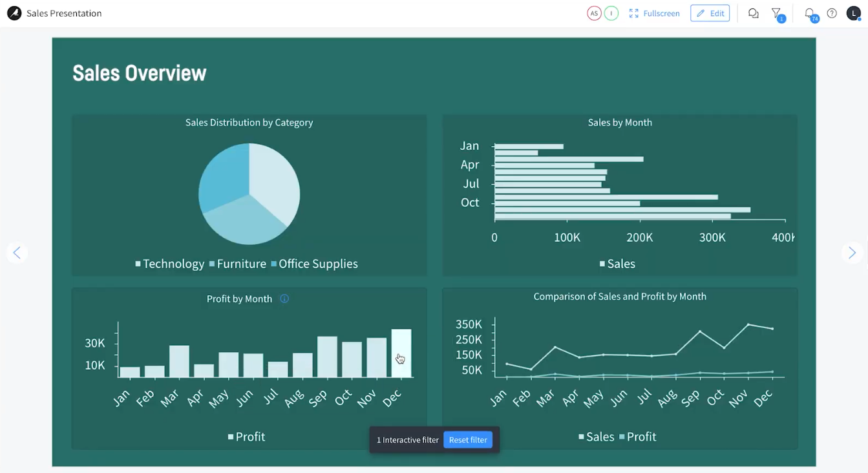Select the Dec bar in Profit by Month
The image size is (868, 473).
[x=401, y=353]
